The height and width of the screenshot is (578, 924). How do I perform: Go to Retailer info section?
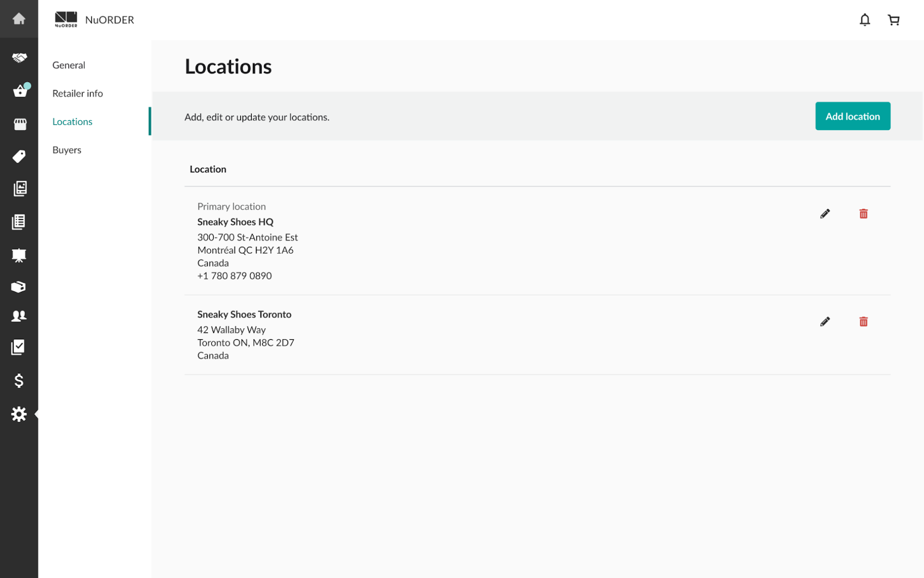pyautogui.click(x=77, y=94)
